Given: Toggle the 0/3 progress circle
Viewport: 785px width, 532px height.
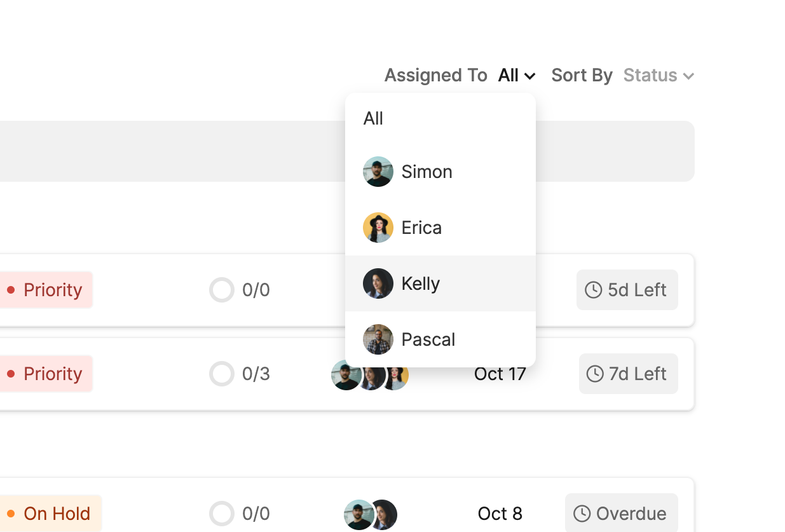Looking at the screenshot, I should click(x=222, y=374).
